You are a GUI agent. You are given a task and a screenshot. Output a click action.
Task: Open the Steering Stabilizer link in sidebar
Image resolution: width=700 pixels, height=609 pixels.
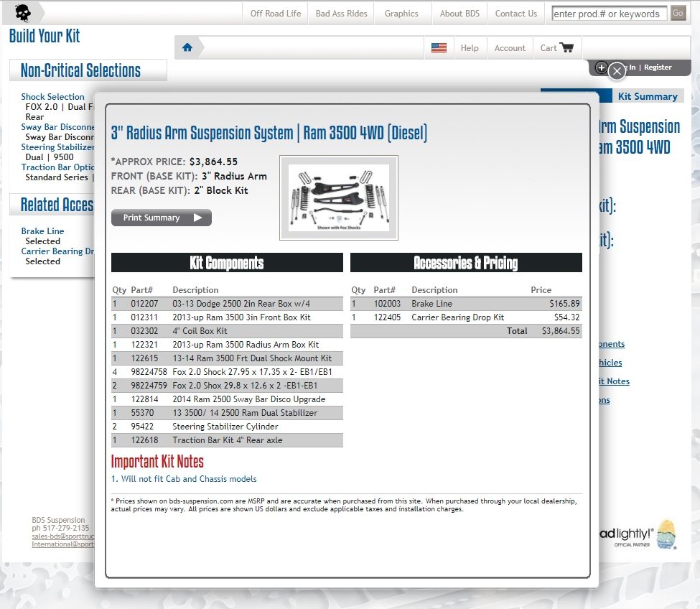point(57,147)
